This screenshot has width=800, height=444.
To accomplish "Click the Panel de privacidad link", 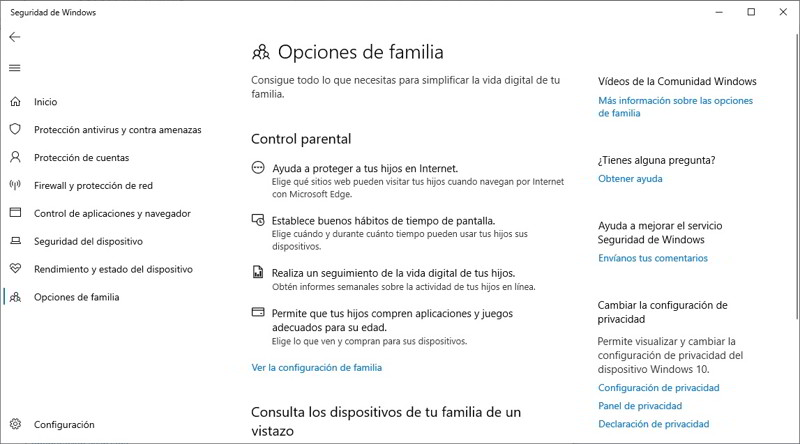I will click(x=640, y=406).
